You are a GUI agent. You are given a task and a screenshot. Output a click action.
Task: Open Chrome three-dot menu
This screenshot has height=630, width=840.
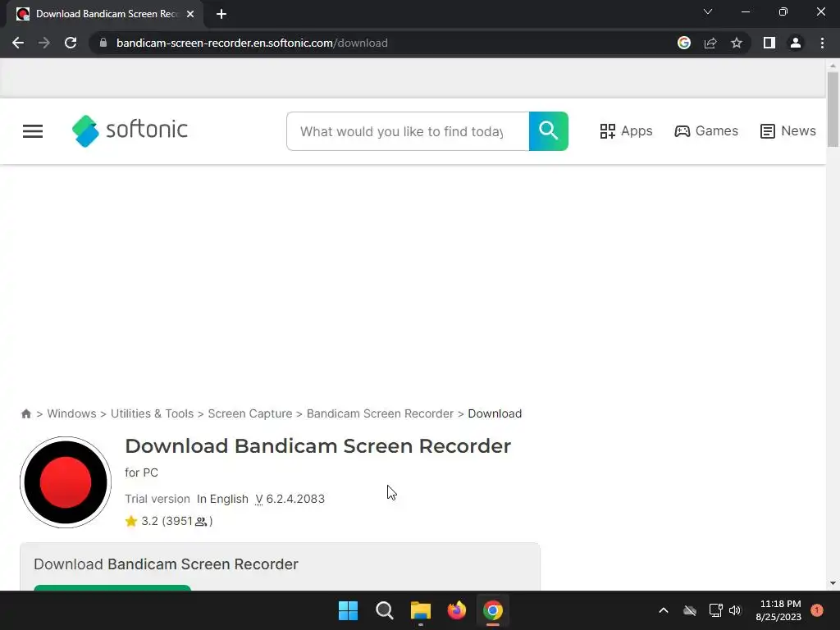(x=822, y=43)
